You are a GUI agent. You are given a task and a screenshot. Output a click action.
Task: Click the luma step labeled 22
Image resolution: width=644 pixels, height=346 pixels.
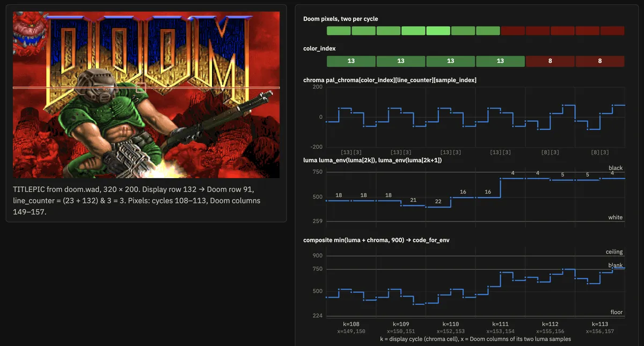438,201
